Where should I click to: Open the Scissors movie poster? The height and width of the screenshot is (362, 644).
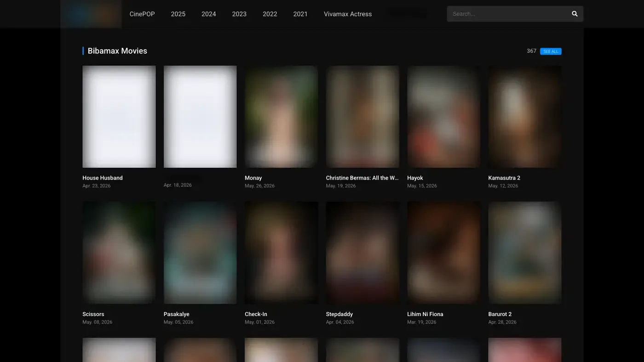coord(119,253)
